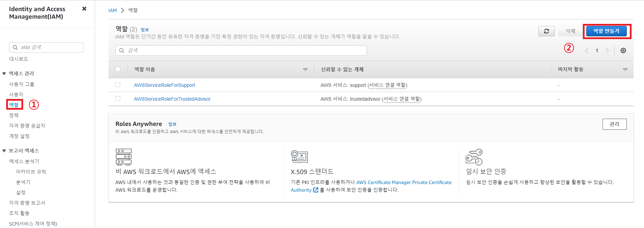Click 신뢰할 수 있는 개체 column header
Image resolution: width=644 pixels, height=228 pixels.
click(x=342, y=70)
